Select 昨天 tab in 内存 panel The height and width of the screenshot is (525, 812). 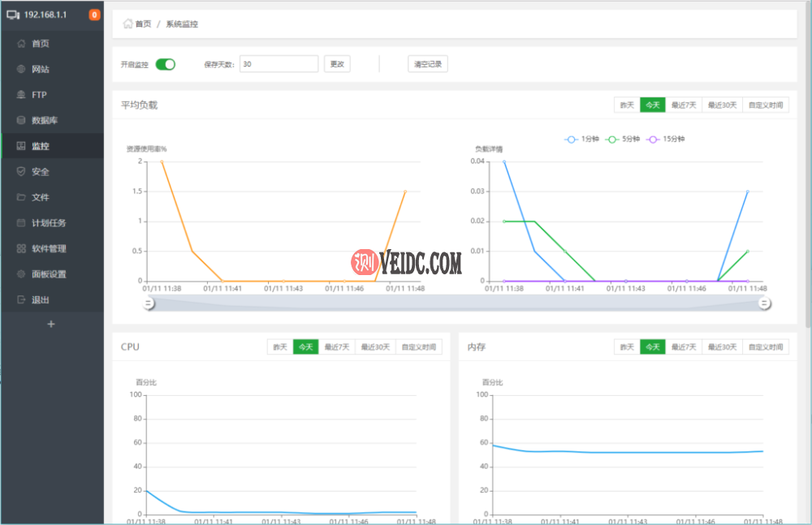[x=627, y=347]
